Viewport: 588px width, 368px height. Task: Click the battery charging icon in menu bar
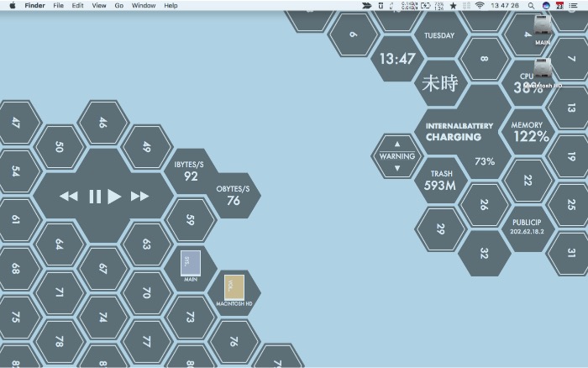pos(426,5)
